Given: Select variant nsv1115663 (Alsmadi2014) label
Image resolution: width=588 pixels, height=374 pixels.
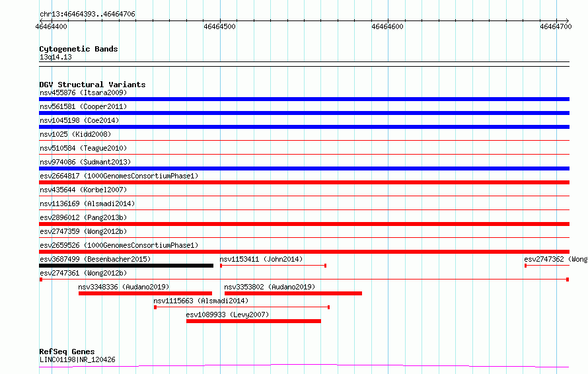Looking at the screenshot, I should (x=201, y=301).
